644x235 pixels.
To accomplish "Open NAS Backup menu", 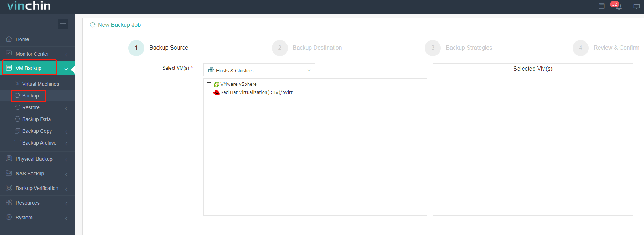I will coord(38,174).
